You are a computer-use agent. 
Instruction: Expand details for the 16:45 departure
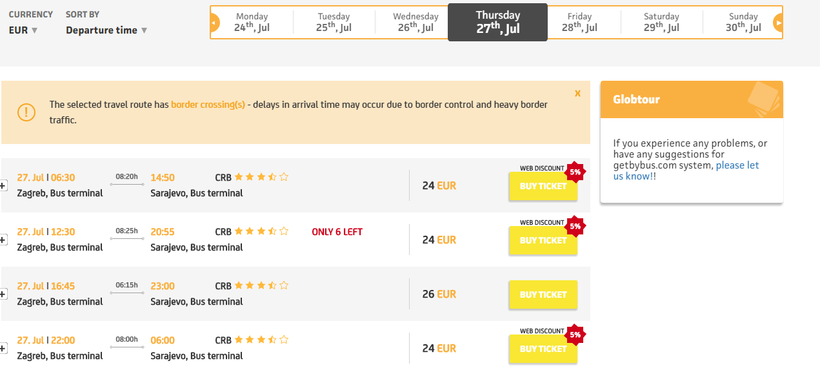(x=3, y=294)
